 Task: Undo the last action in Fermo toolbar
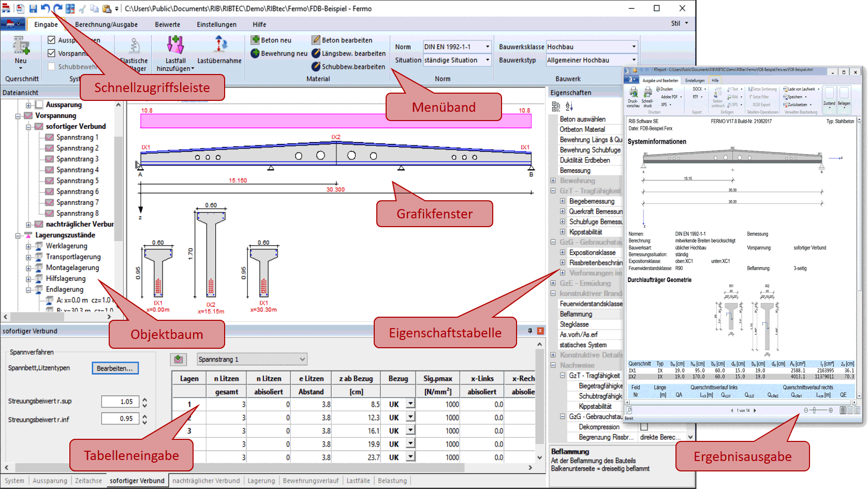[45, 9]
